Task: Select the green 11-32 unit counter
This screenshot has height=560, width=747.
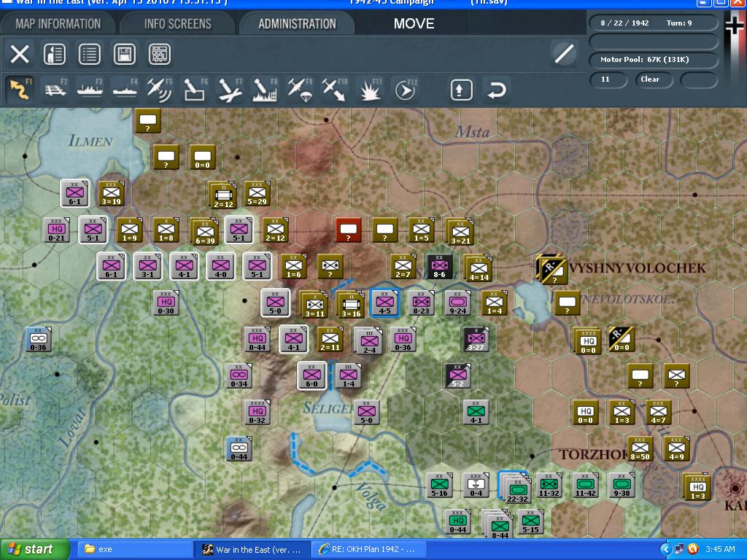Action: point(549,485)
